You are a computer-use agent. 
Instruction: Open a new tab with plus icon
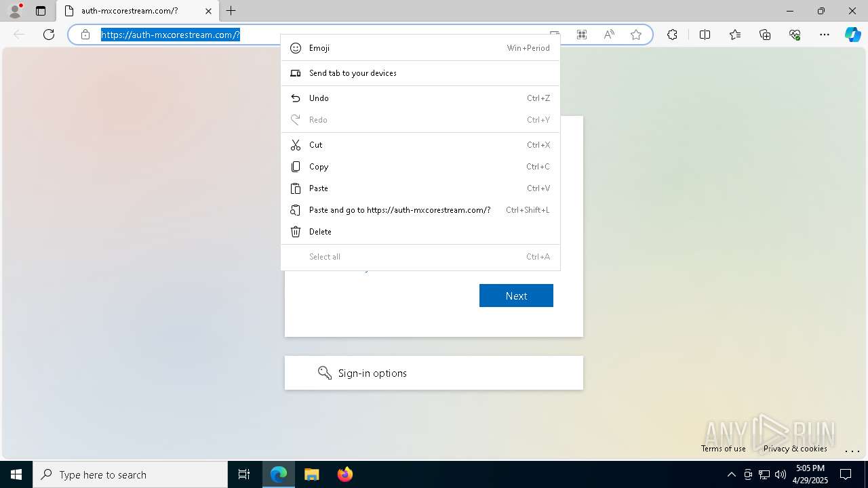tap(231, 11)
